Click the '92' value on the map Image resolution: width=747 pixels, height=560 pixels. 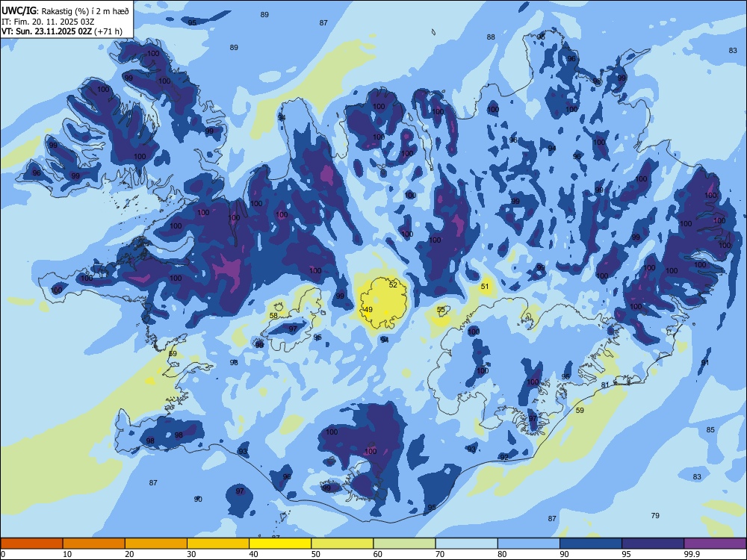(504, 457)
